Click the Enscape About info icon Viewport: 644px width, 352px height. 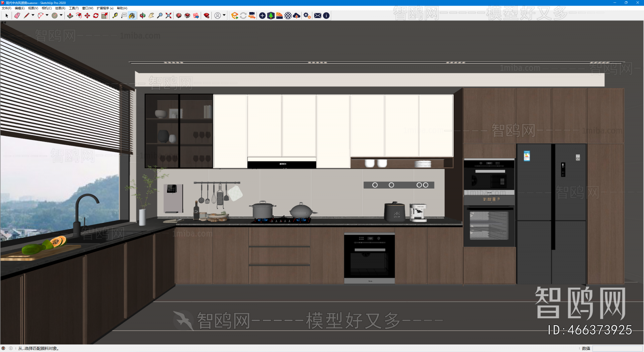pyautogui.click(x=326, y=16)
